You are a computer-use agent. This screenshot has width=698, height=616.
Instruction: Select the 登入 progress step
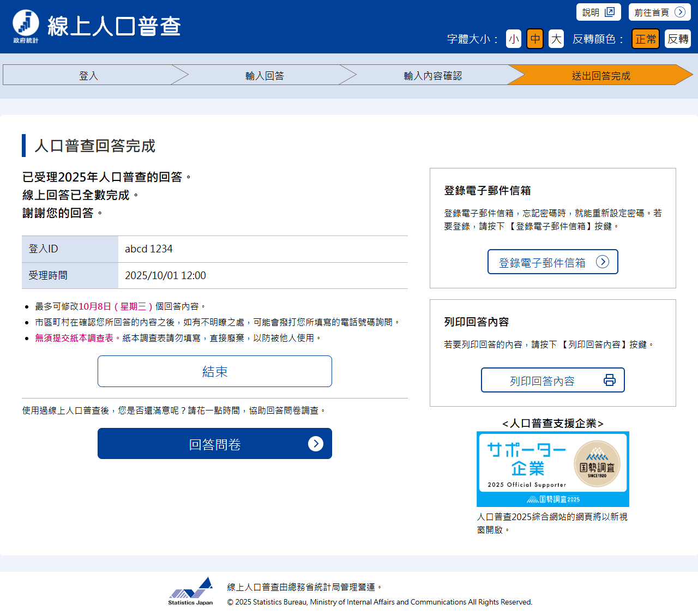pyautogui.click(x=88, y=75)
